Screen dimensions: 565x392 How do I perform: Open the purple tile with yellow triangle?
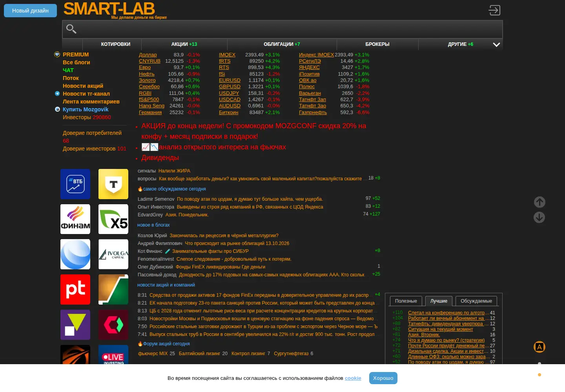[75, 325]
